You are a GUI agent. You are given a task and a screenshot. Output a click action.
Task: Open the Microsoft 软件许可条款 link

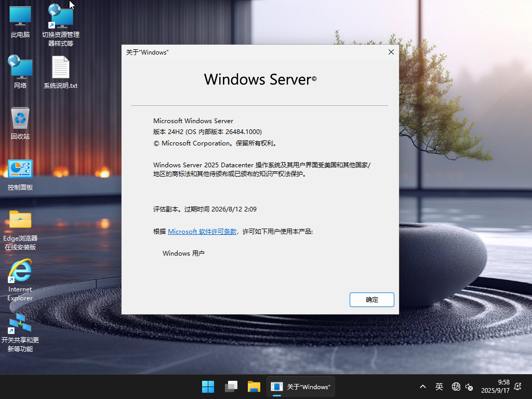click(x=202, y=232)
